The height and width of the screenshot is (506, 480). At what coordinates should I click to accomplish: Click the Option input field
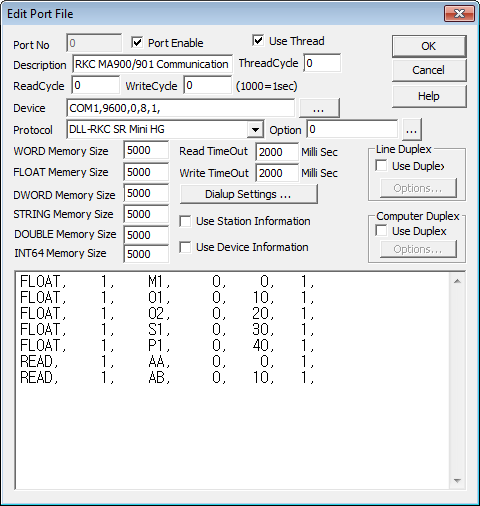352,129
